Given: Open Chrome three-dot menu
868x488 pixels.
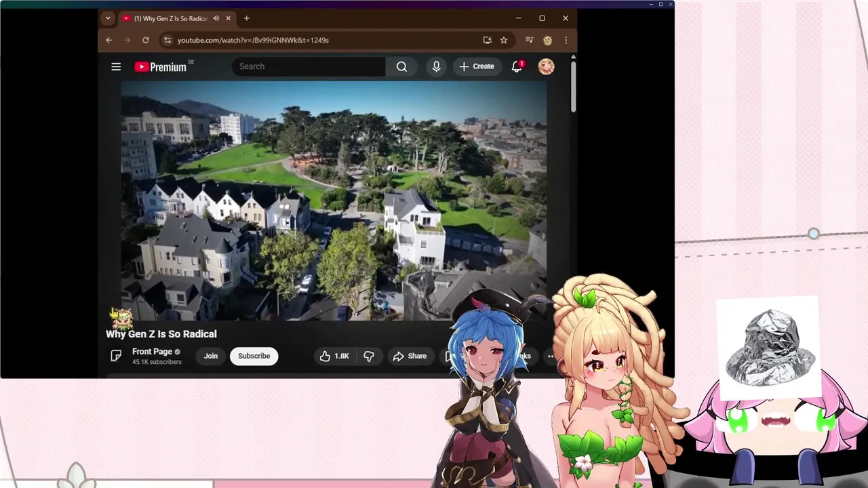Looking at the screenshot, I should 566,40.
